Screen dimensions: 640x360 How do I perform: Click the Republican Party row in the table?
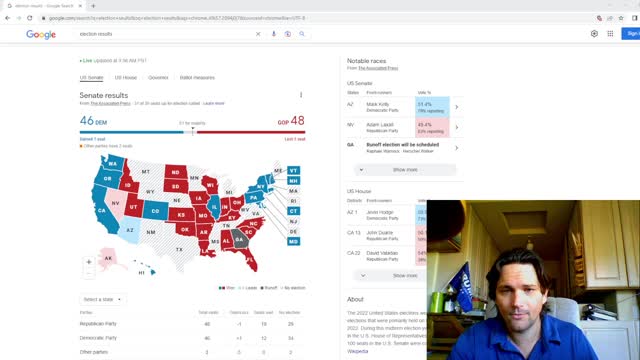tap(192, 324)
